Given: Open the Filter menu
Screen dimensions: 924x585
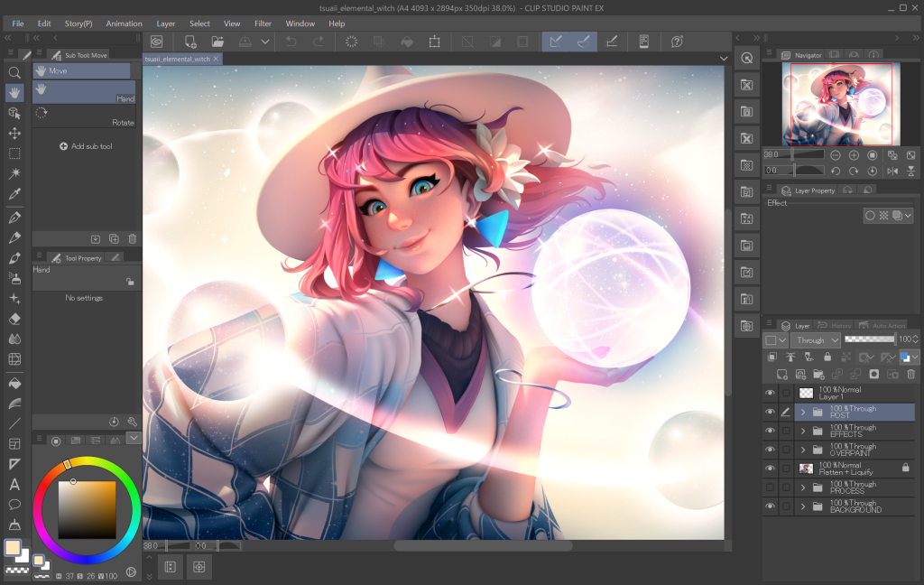Looking at the screenshot, I should click(263, 23).
